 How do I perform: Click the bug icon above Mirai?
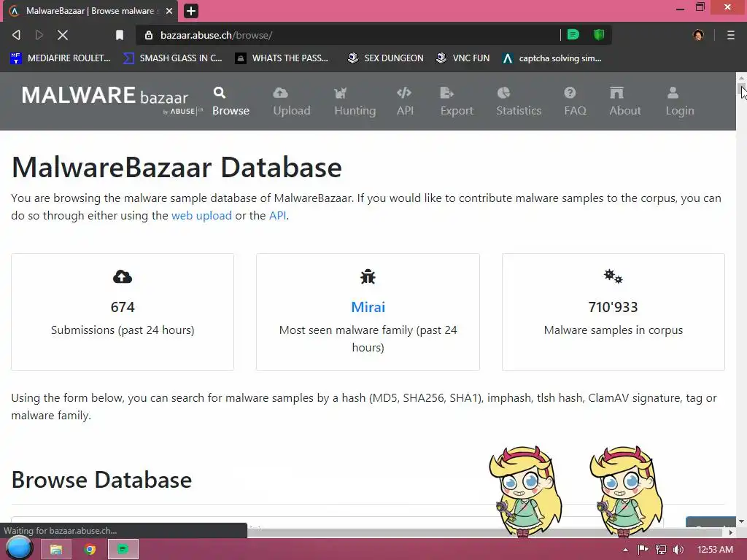point(368,276)
